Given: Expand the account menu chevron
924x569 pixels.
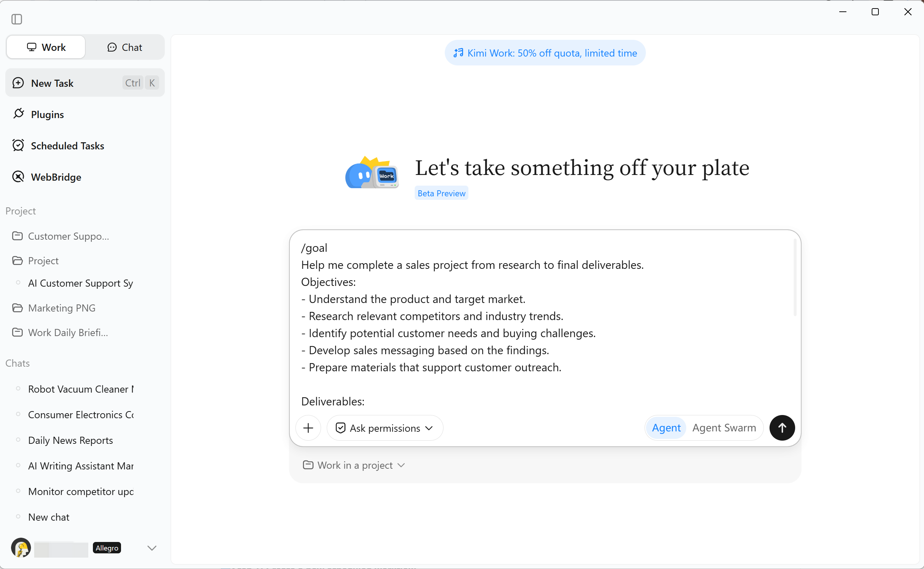Looking at the screenshot, I should pos(152,548).
